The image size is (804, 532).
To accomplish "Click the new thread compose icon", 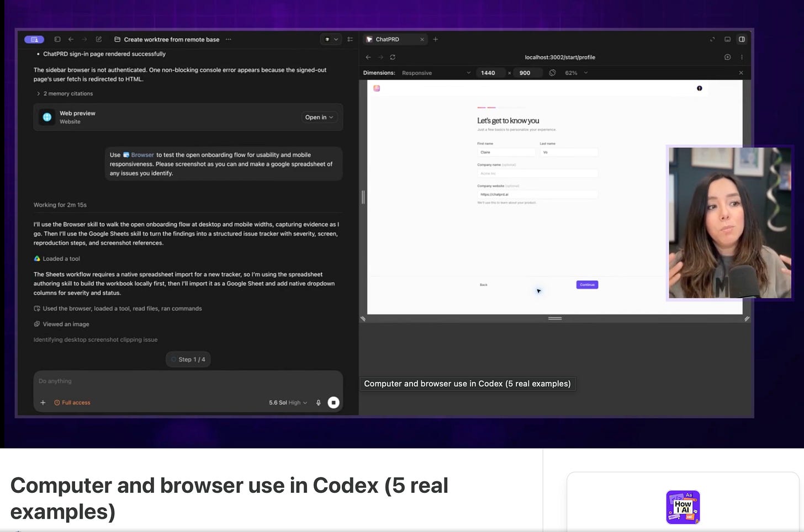I will tap(99, 39).
